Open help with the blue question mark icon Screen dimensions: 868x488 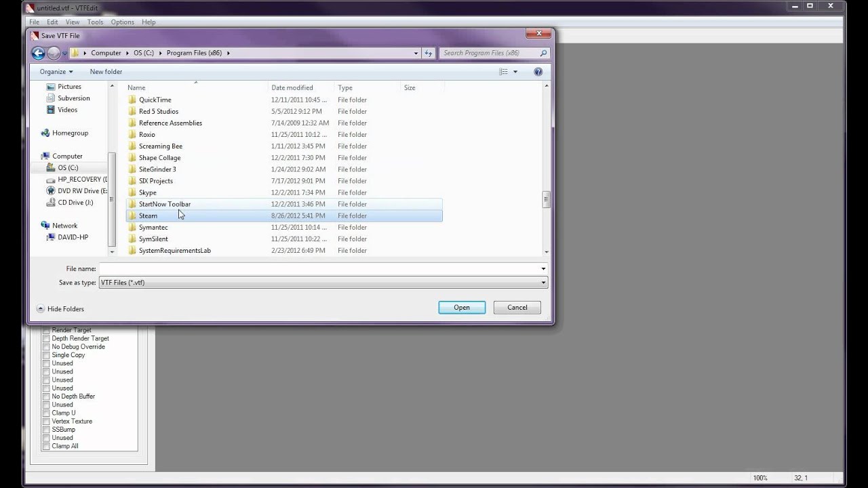click(538, 72)
